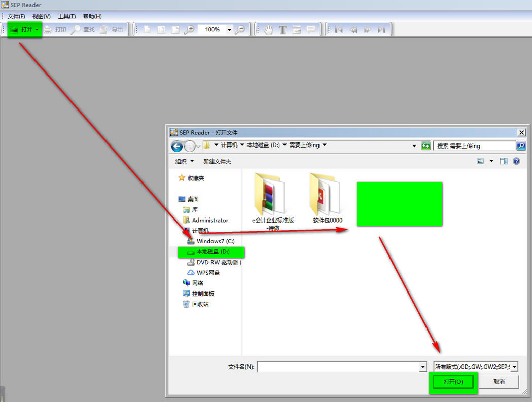Viewport: 532px width, 402px height.
Task: Select 本地磁盘 (D:) in navigation pane
Action: tap(210, 252)
